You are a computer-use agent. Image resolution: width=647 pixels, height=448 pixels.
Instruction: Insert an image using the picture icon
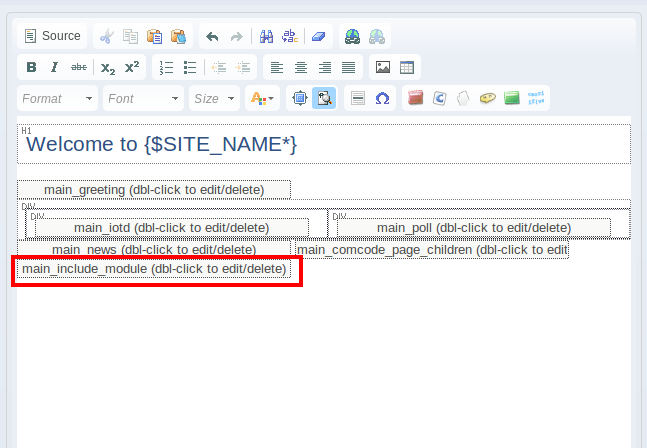(382, 68)
